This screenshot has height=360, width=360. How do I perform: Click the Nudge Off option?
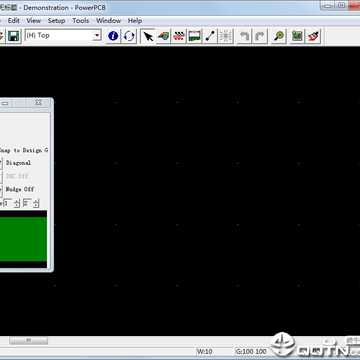click(20, 189)
